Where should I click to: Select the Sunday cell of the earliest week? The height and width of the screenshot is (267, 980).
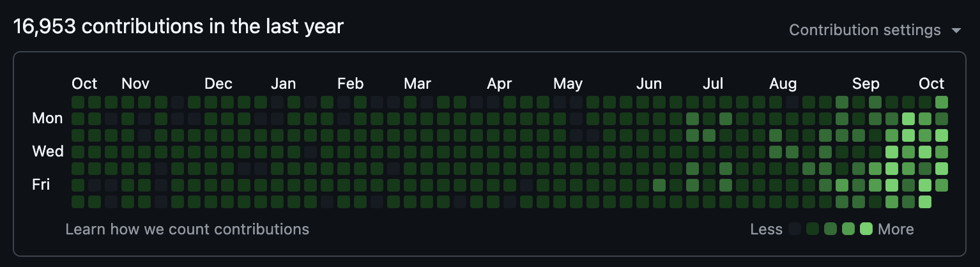pyautogui.click(x=78, y=102)
